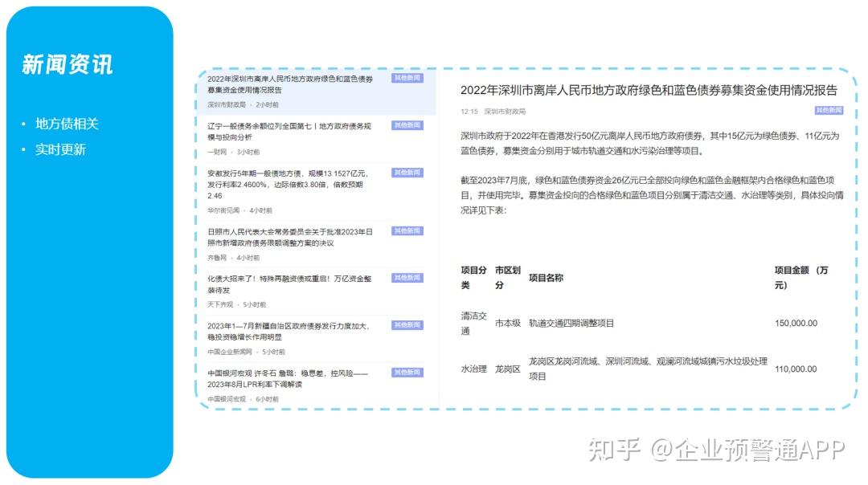Click the source label 深圳市财政局 under the title
The height and width of the screenshot is (485, 868).
pyautogui.click(x=502, y=112)
